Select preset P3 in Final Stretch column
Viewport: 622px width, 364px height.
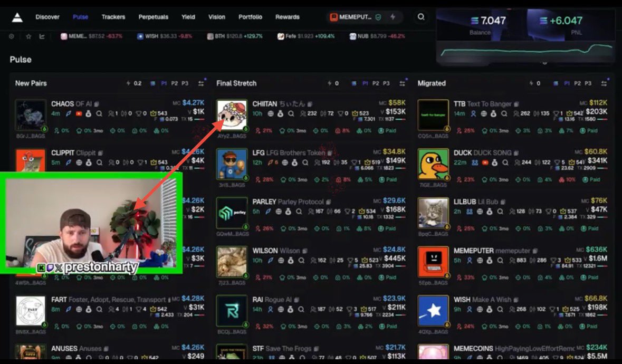pyautogui.click(x=386, y=83)
